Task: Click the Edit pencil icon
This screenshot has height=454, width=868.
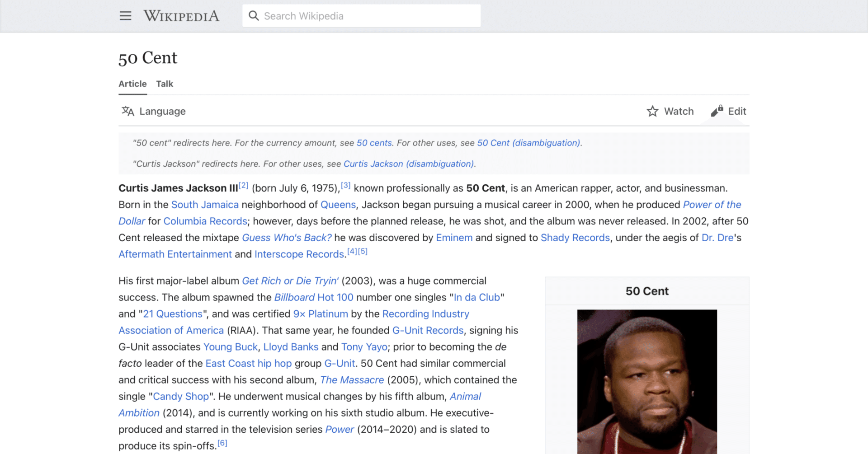Action: click(x=717, y=111)
